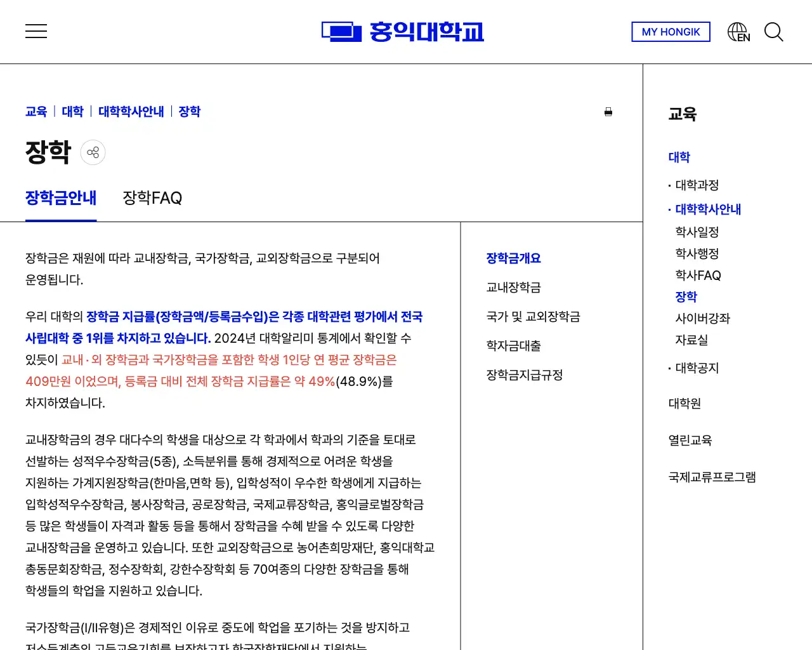Open the 장학FAQ tab
The image size is (812, 650).
(152, 198)
